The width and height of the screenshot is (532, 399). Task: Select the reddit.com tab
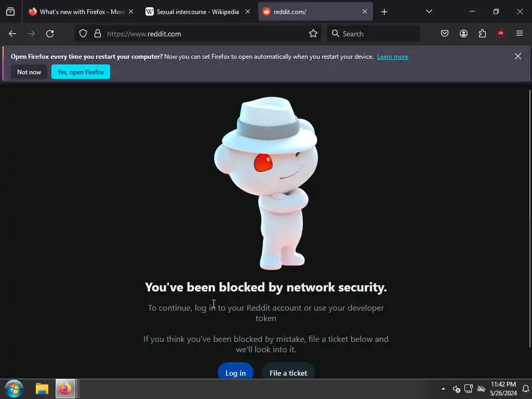(x=315, y=12)
